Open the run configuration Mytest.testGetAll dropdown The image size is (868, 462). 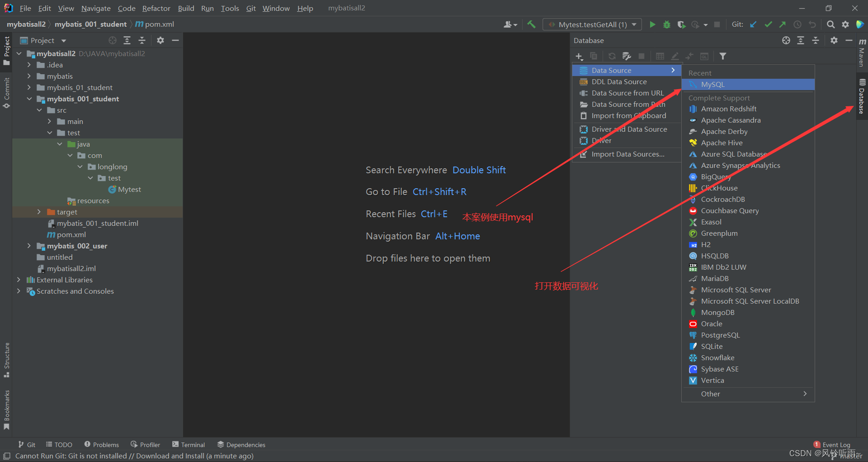pos(592,24)
